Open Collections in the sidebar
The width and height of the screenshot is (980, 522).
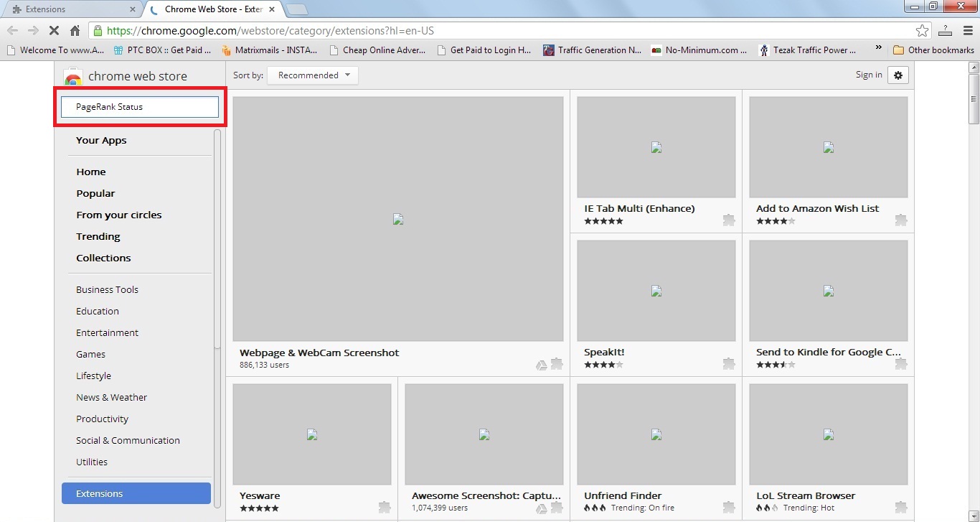coord(103,258)
